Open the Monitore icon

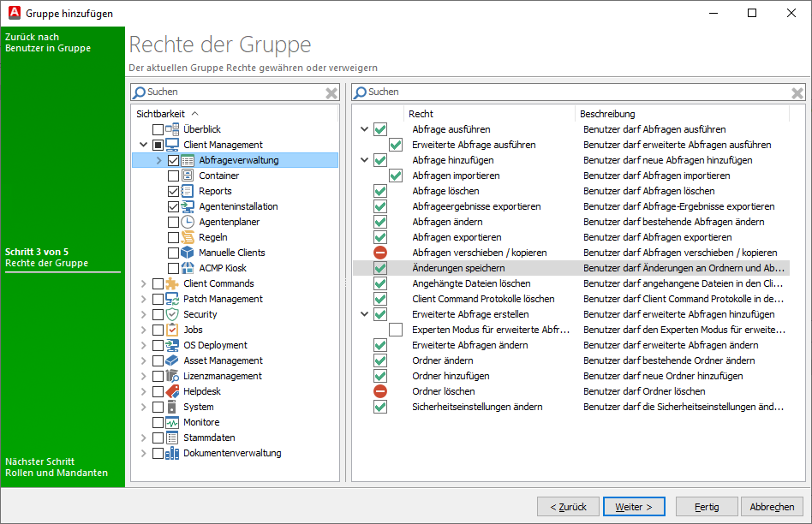(171, 422)
